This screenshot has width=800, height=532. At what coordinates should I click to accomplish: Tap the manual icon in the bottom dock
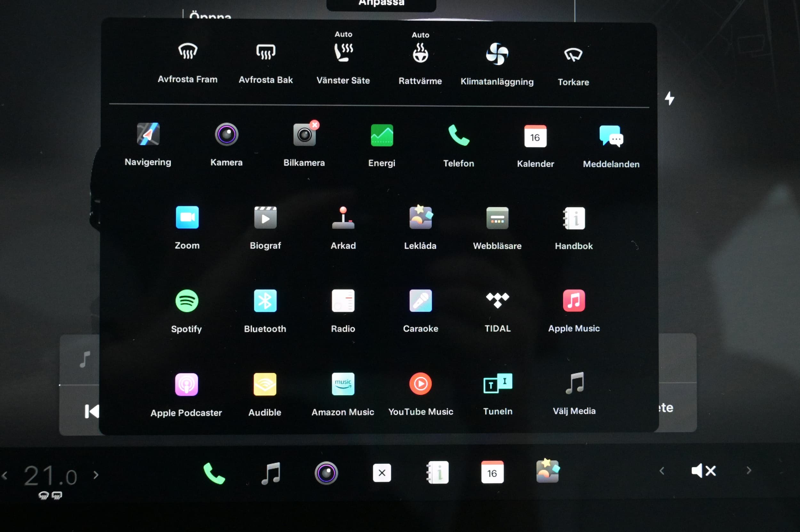point(437,472)
